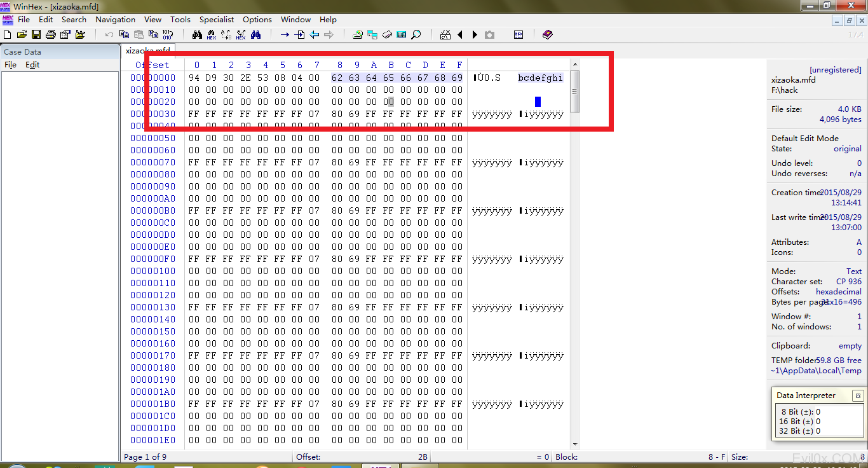Click the hexadecimal offsets value
The image size is (868, 468).
(x=838, y=291)
